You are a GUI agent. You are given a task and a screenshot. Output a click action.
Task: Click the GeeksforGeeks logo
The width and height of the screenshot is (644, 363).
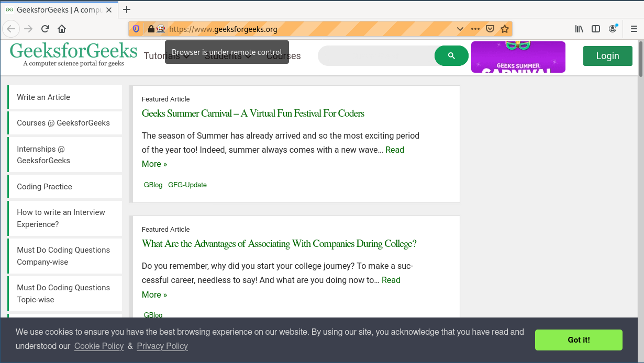(x=73, y=54)
